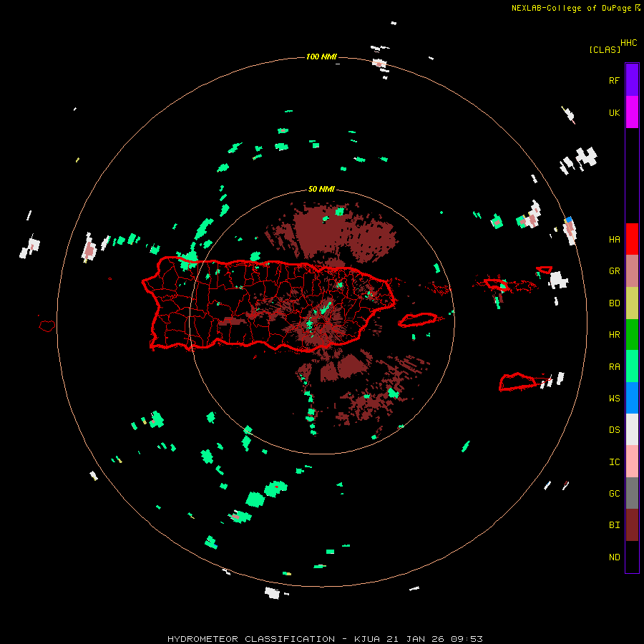Select the IC pink legend swatch
This screenshot has width=644, height=644.
click(x=632, y=462)
